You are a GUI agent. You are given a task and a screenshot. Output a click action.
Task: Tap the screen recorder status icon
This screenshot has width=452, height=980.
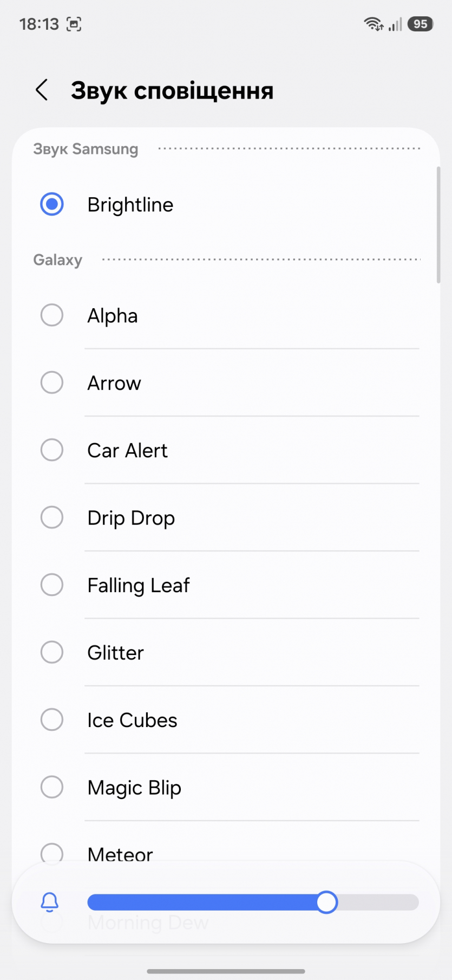74,24
